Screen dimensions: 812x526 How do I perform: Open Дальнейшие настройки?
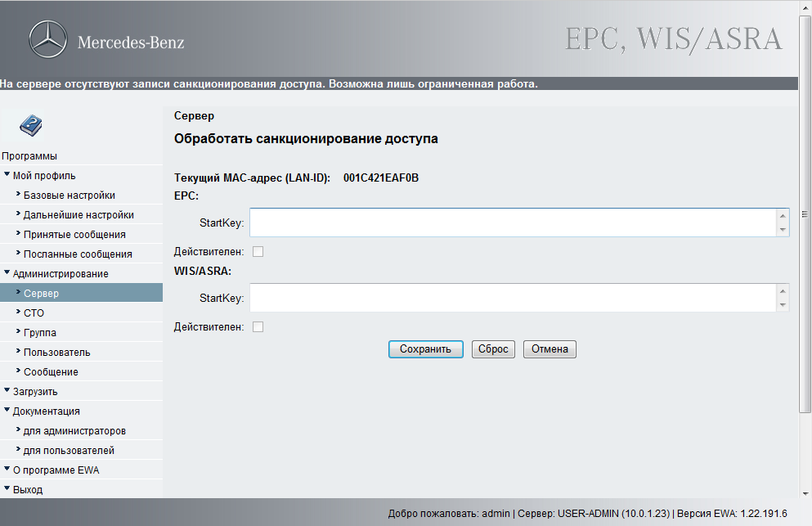[79, 215]
